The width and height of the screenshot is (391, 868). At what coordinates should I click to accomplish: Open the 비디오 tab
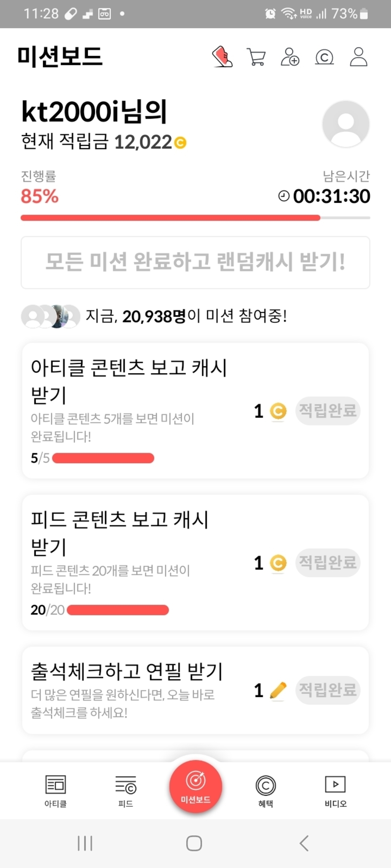click(335, 791)
